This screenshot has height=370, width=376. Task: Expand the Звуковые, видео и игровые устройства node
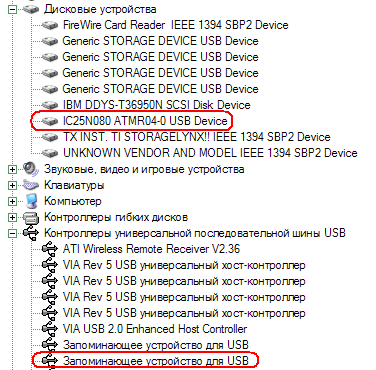(x=12, y=169)
